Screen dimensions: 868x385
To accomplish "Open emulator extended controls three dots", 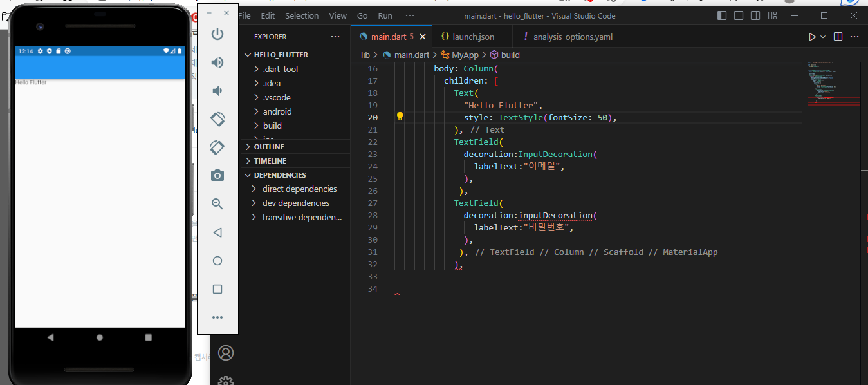I will click(217, 317).
